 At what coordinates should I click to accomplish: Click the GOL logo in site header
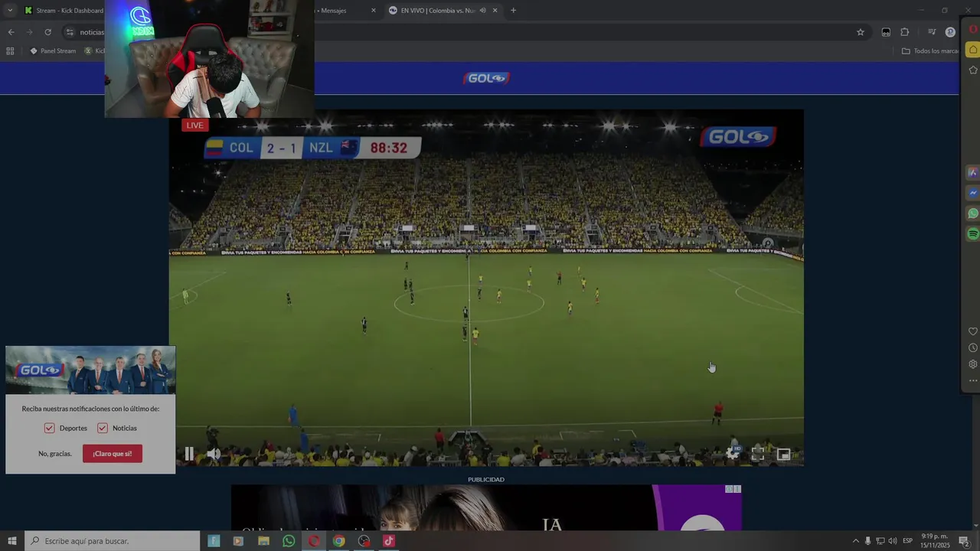486,78
